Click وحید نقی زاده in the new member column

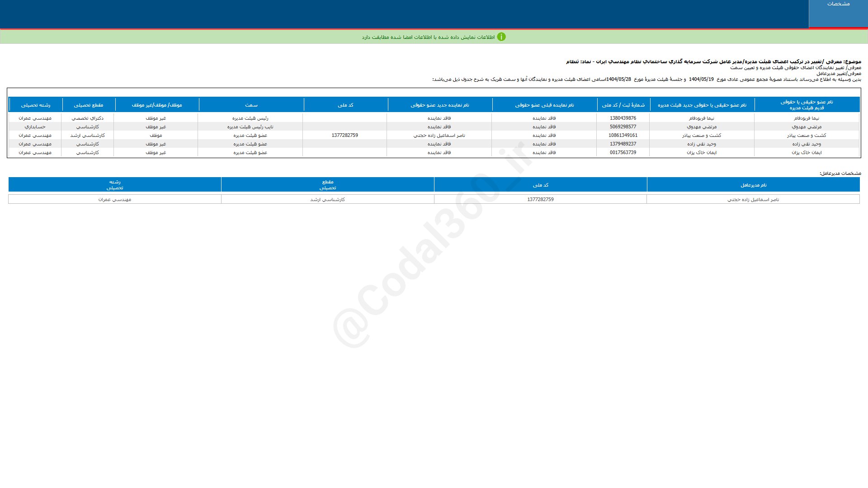pyautogui.click(x=702, y=144)
